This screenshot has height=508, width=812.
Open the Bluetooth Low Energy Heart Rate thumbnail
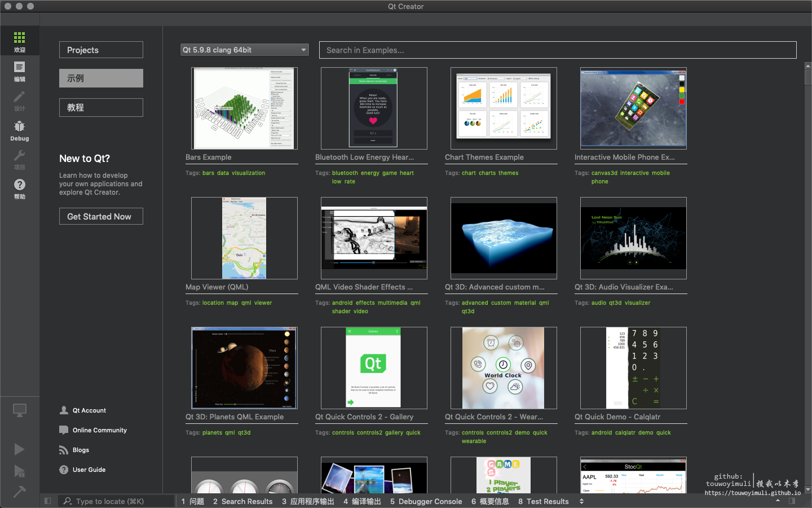[374, 108]
